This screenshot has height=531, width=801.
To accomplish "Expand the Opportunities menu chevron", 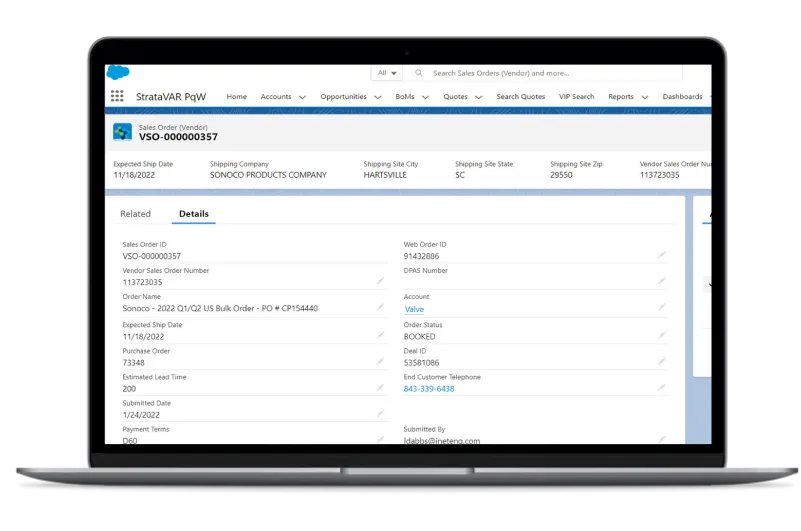I will [378, 97].
